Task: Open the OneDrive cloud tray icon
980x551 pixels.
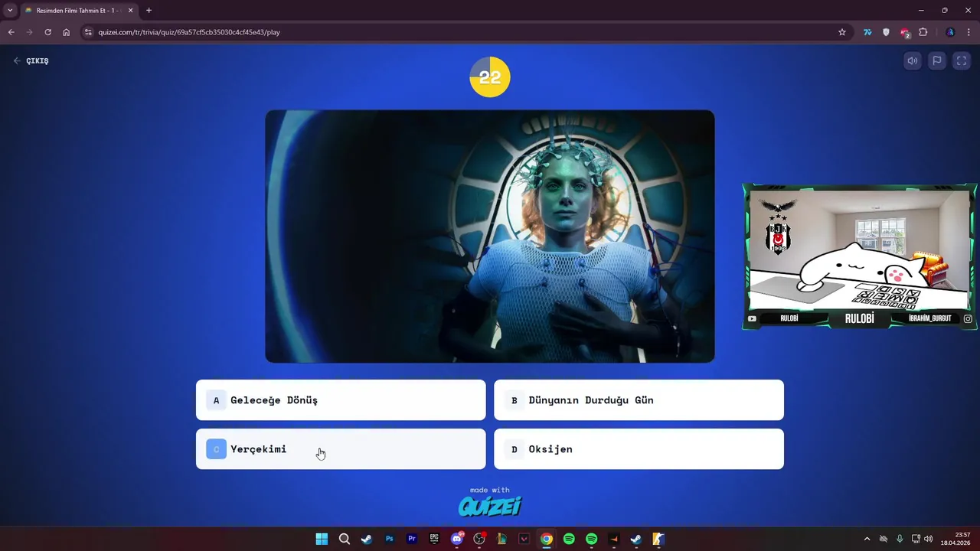Action: [x=884, y=539]
